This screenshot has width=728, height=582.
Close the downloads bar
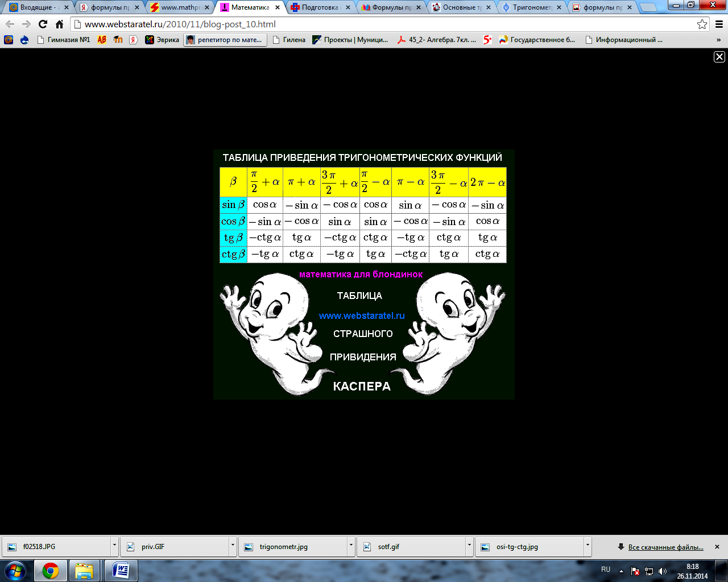[717, 547]
